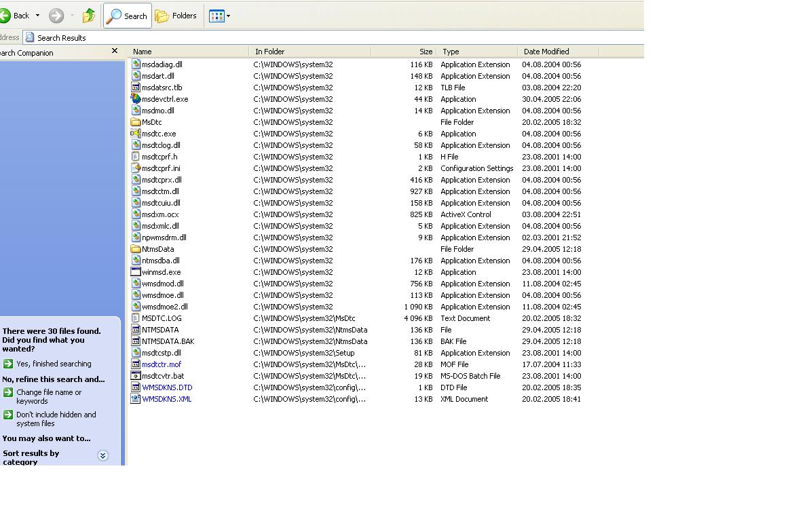Viewport: 811px width, 532px height.
Task: Select the msdtc.exe application icon
Action: pos(136,134)
